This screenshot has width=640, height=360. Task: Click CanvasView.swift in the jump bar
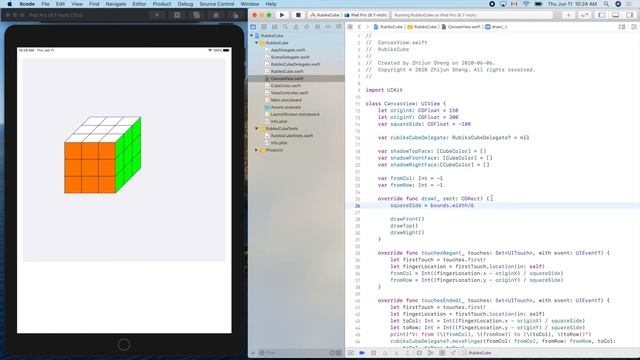coord(461,27)
